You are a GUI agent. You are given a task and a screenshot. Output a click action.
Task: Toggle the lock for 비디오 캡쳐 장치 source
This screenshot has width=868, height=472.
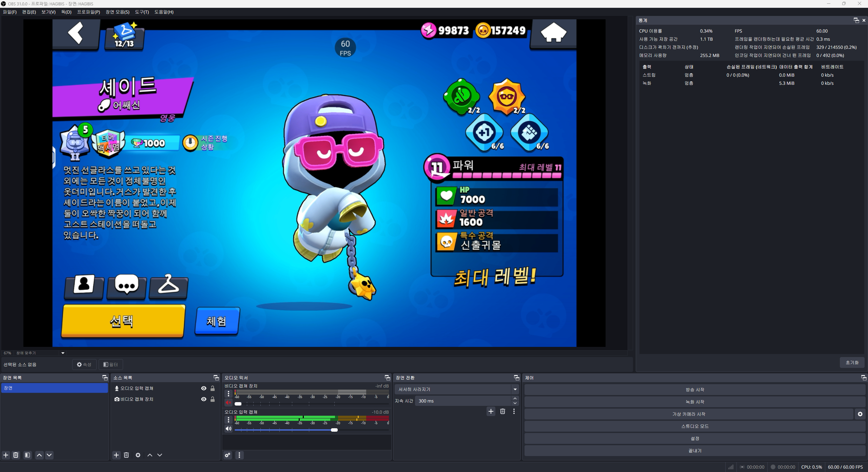coord(213,399)
